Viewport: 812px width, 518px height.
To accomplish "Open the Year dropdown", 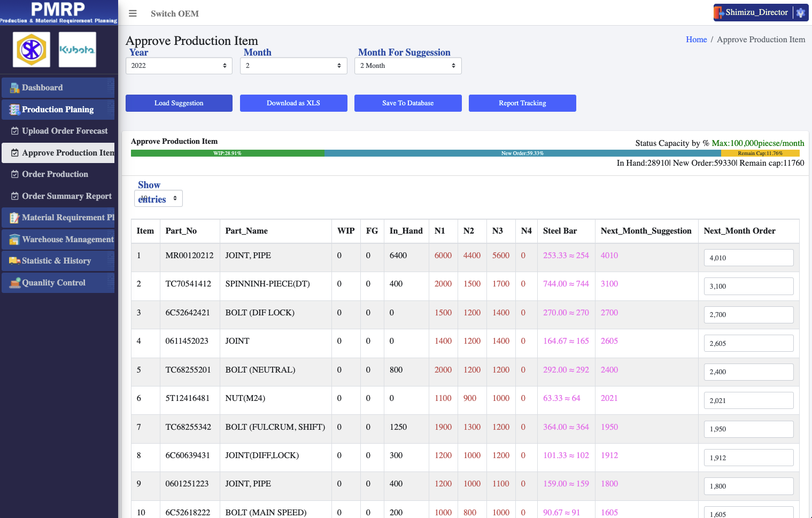I will (x=179, y=66).
